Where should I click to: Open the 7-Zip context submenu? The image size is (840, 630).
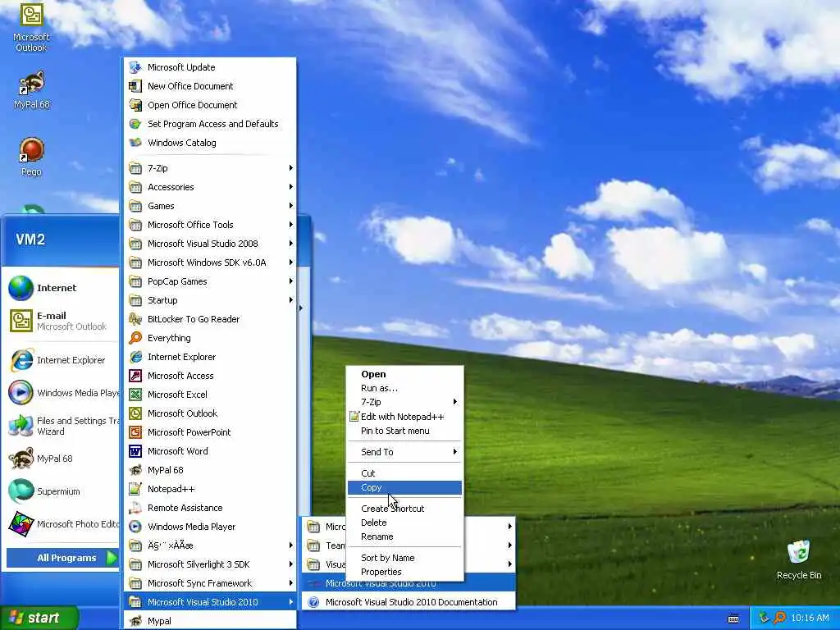[404, 402]
